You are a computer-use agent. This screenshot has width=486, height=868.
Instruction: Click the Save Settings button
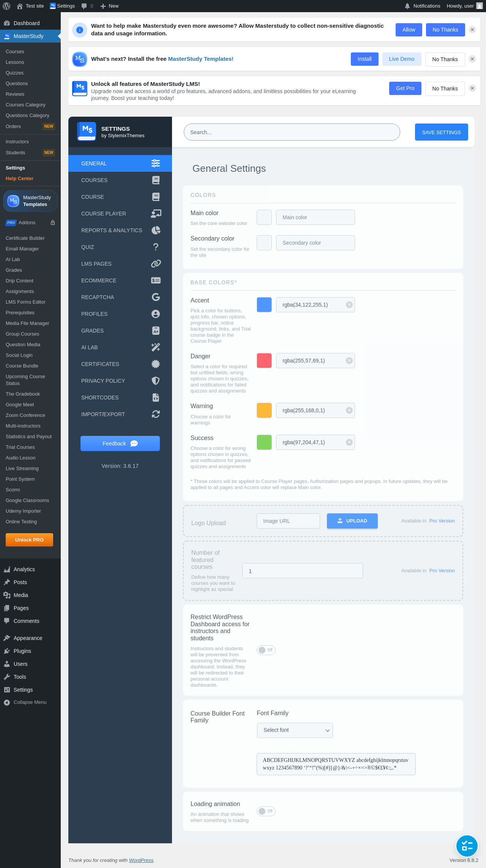pyautogui.click(x=441, y=132)
